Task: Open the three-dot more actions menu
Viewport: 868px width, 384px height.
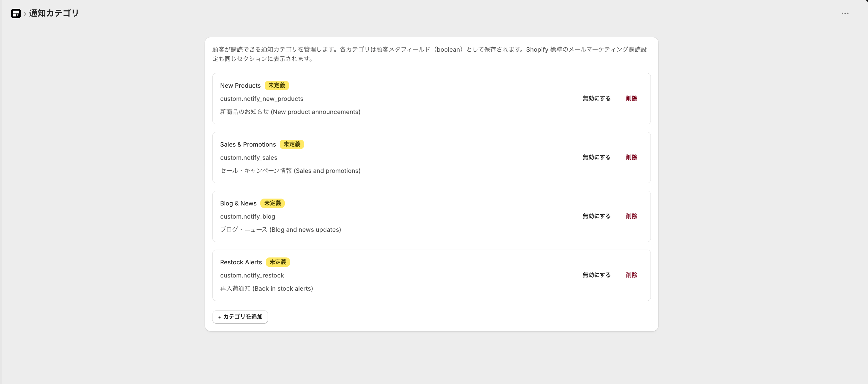Action: [845, 13]
